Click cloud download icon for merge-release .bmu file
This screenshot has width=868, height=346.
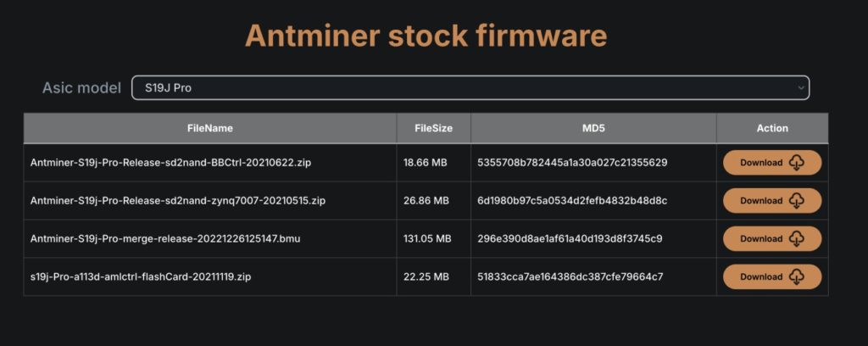[x=796, y=238]
